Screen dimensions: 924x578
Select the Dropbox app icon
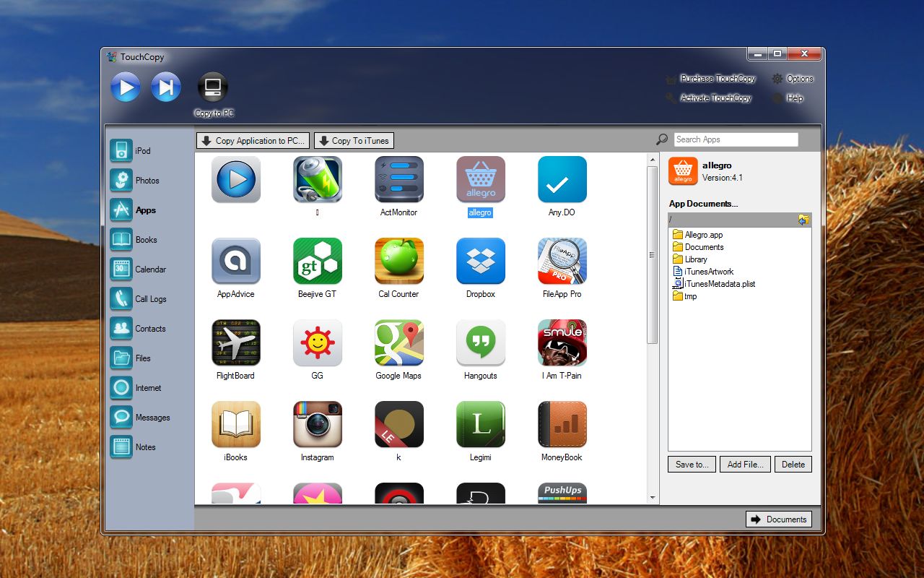coord(481,262)
